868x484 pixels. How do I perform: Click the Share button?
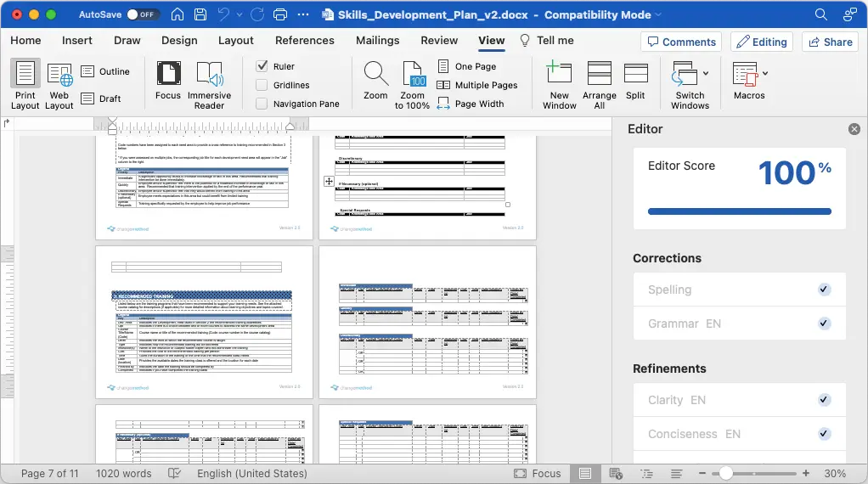[830, 42]
